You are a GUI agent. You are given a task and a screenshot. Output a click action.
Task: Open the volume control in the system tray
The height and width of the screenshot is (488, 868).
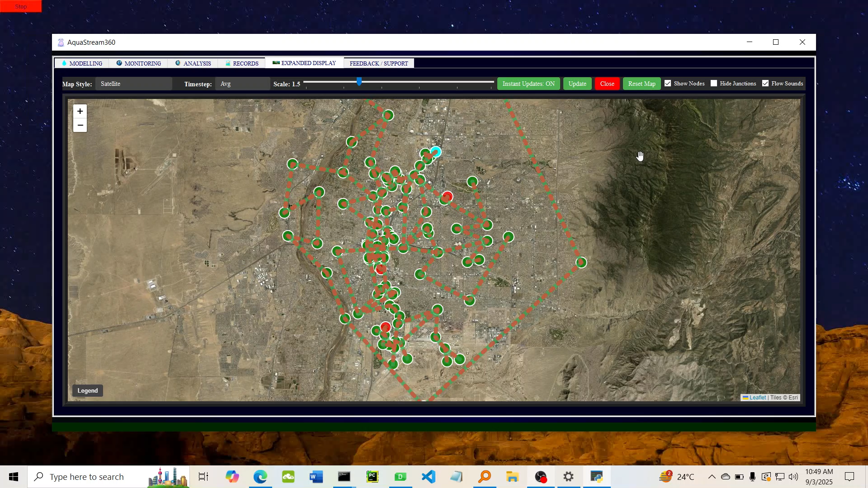[794, 477]
